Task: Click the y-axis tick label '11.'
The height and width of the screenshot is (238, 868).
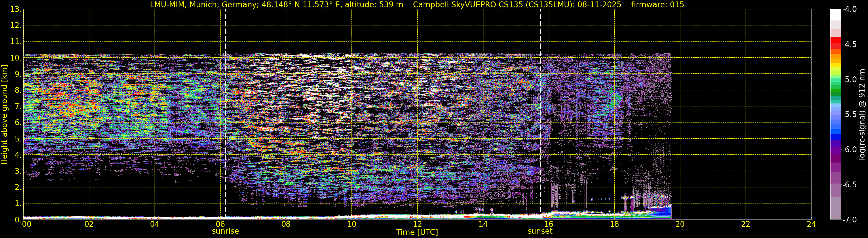Action: (x=16, y=42)
